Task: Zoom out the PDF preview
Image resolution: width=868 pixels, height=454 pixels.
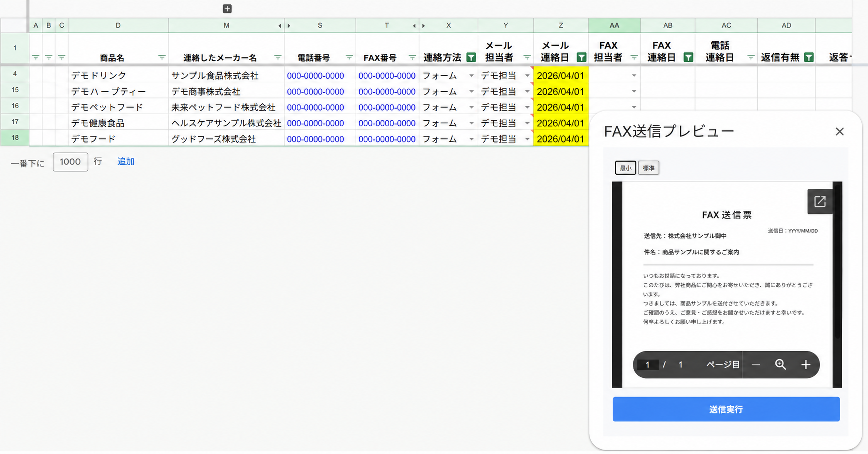Action: click(x=756, y=365)
